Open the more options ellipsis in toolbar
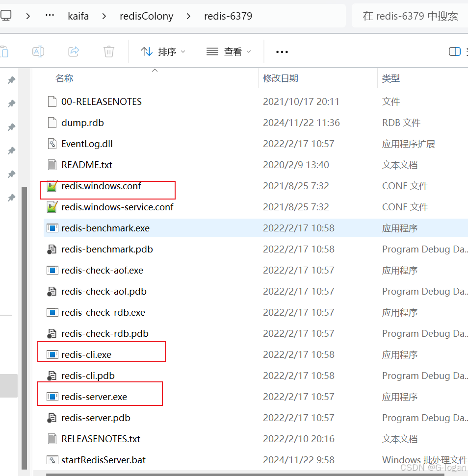 (282, 52)
